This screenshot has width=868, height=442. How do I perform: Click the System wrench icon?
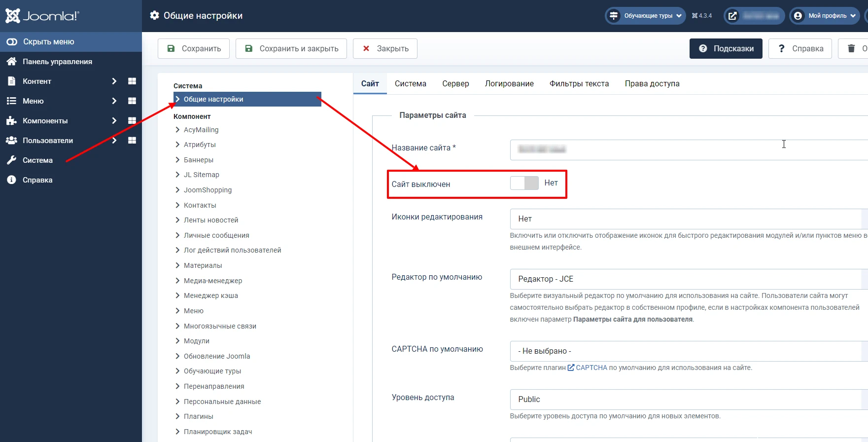11,160
